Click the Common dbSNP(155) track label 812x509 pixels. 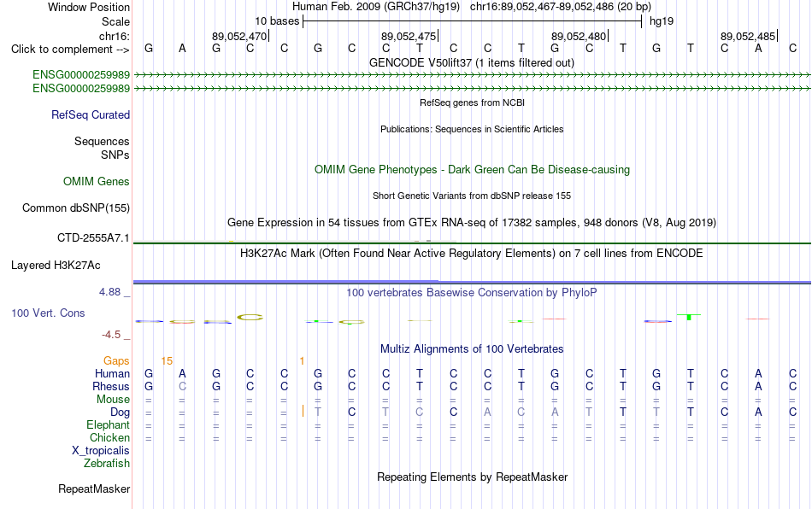coord(75,208)
